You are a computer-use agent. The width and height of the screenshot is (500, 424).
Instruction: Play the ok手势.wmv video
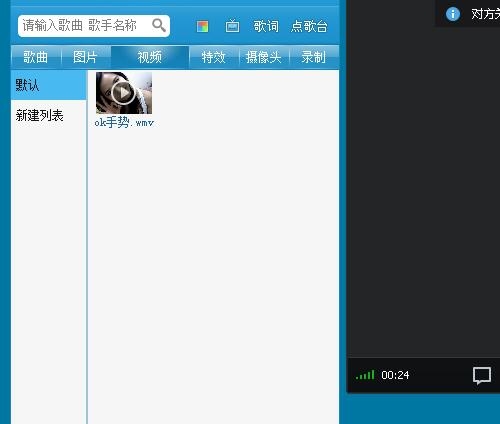click(x=124, y=93)
